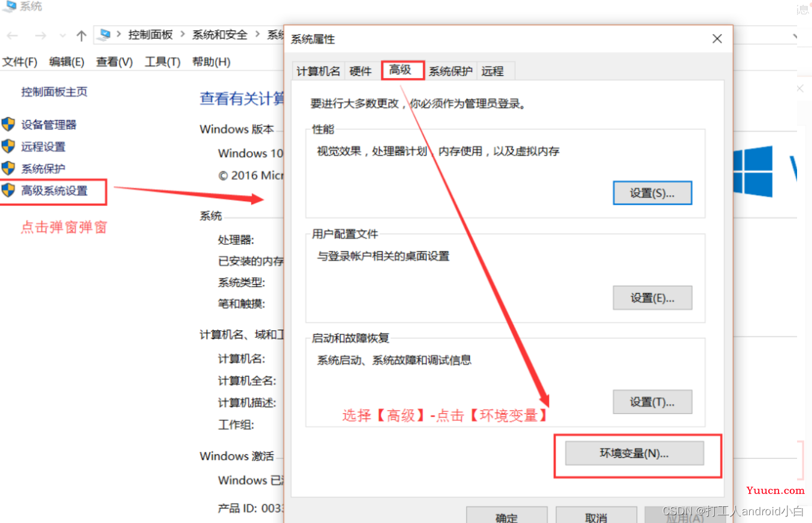This screenshot has width=812, height=523.
Task: Click the 用户配置文件 group label
Action: 345,234
